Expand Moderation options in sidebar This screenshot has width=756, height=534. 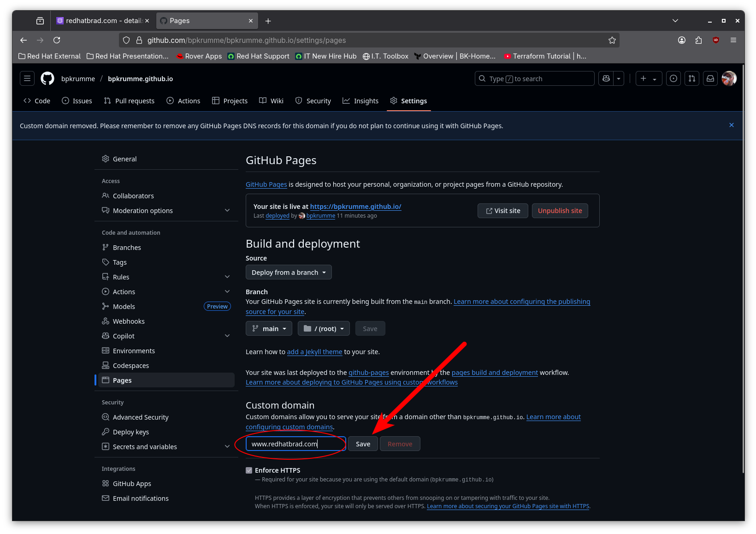(x=166, y=211)
